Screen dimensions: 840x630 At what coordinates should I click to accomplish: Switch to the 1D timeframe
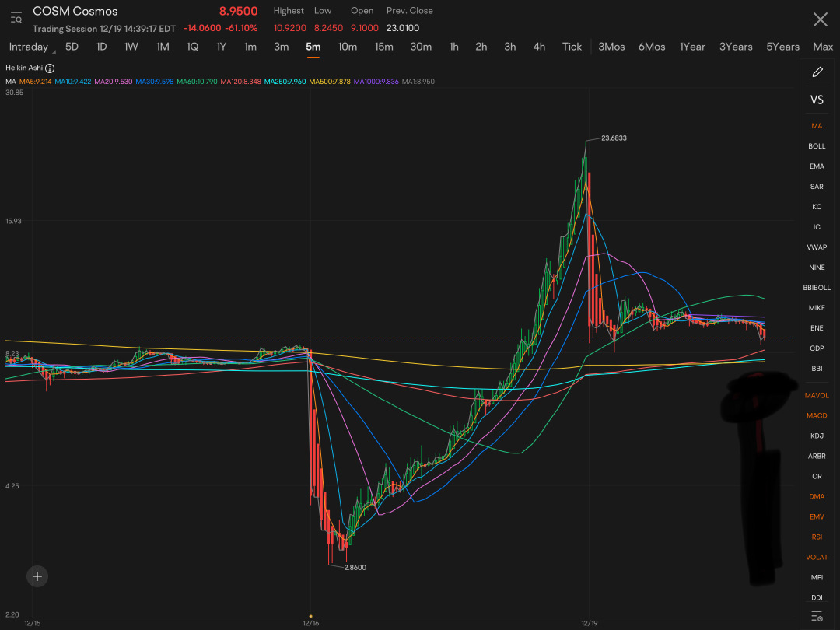coord(101,47)
